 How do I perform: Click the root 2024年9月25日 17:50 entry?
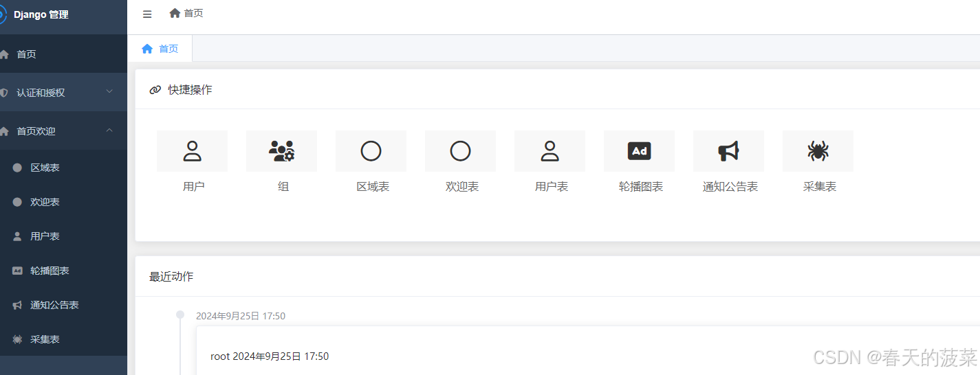pos(270,356)
